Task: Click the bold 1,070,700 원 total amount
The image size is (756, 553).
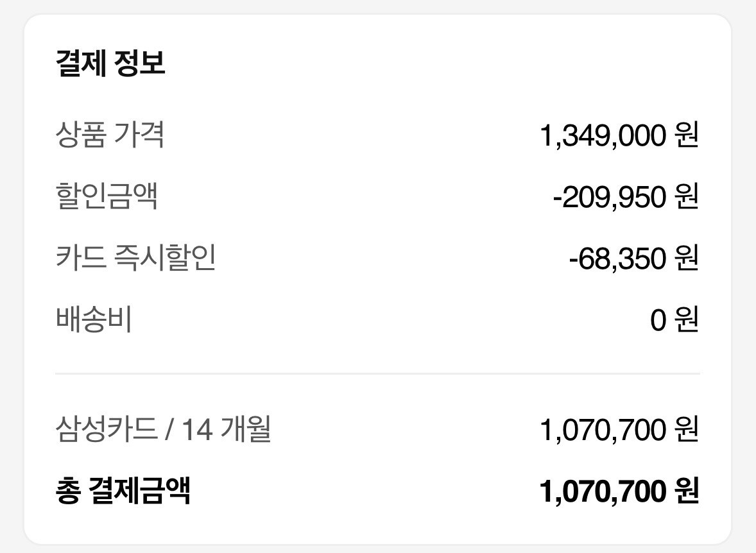Action: click(x=619, y=491)
